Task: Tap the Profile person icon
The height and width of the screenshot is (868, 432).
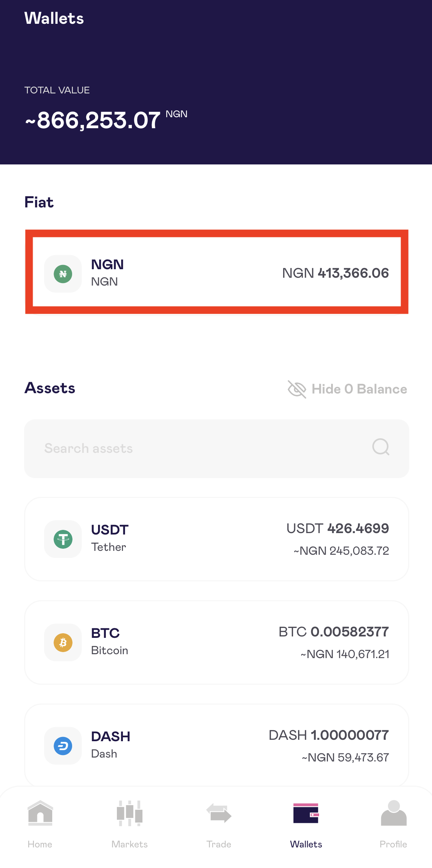Action: point(393,813)
